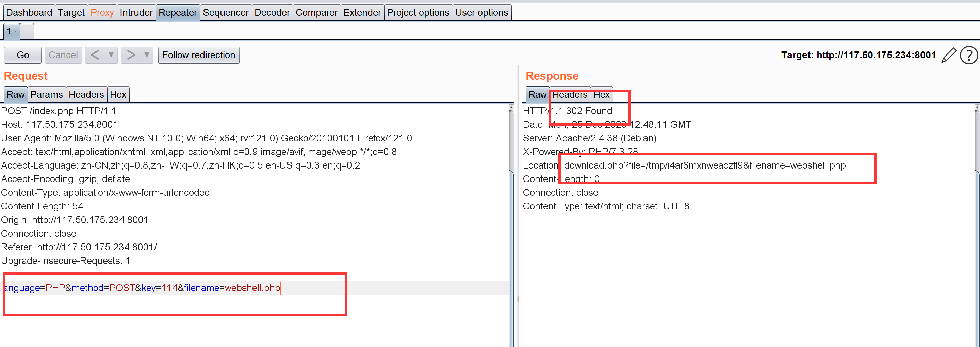Open the request Hex tab
Viewport: 980px width, 347px height.
[x=118, y=94]
